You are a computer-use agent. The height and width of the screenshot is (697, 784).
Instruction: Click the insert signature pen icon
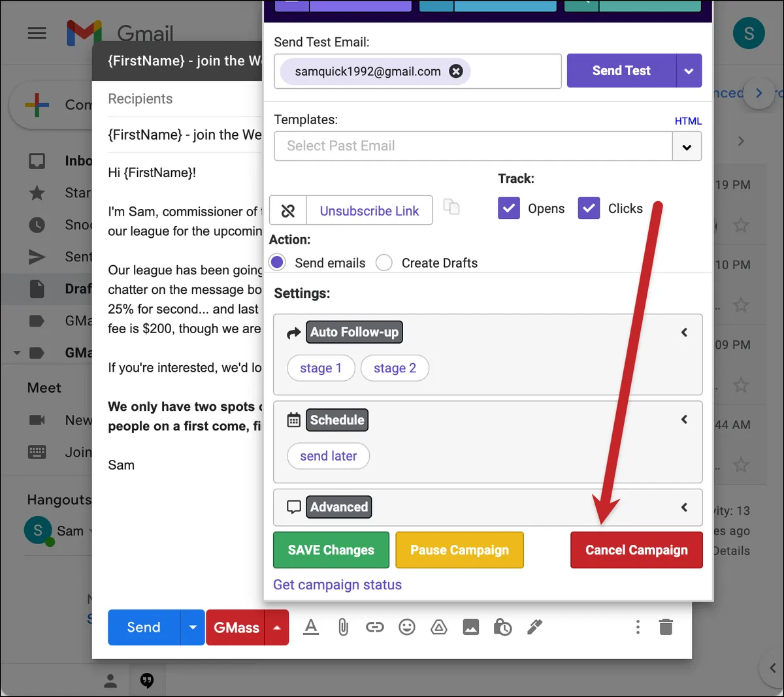click(534, 627)
